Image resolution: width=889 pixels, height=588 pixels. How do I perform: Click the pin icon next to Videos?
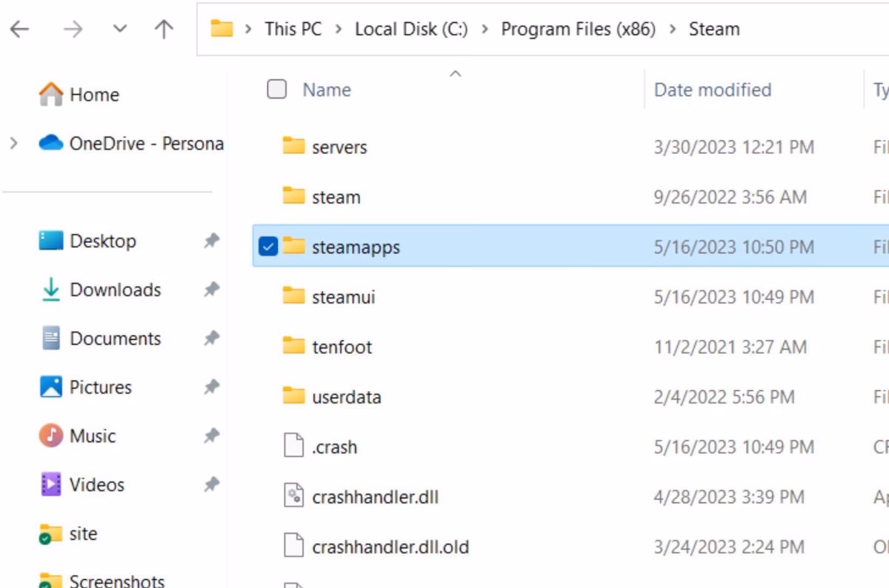[x=212, y=485]
